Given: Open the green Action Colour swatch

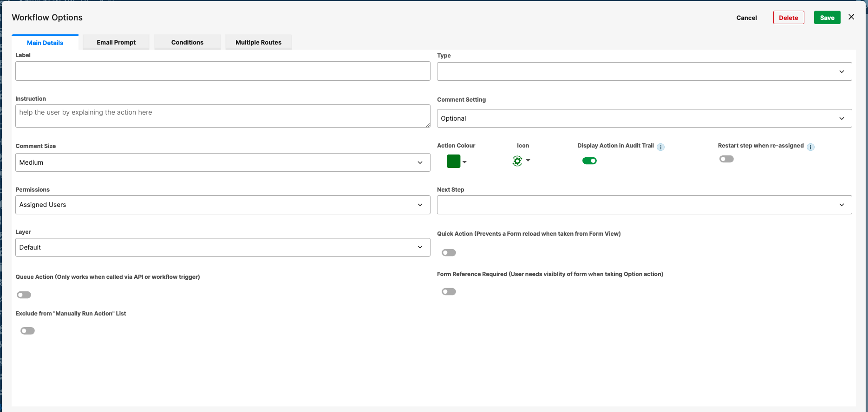Looking at the screenshot, I should 457,161.
